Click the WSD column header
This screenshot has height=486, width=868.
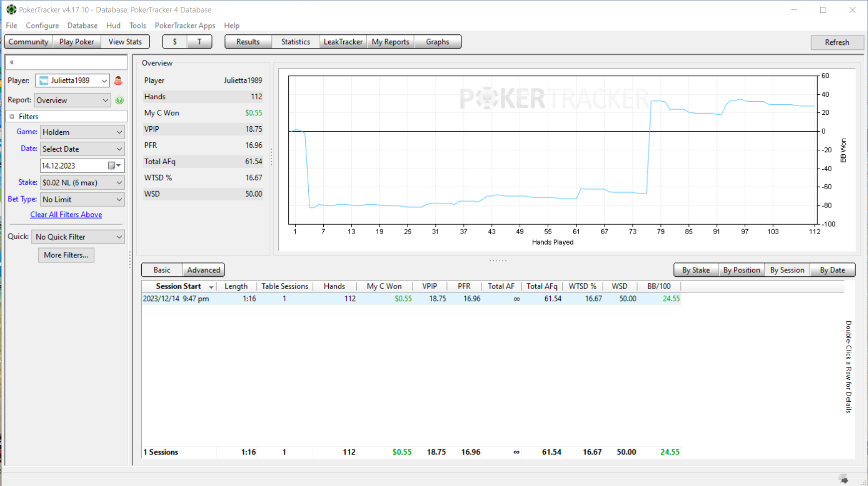[620, 286]
